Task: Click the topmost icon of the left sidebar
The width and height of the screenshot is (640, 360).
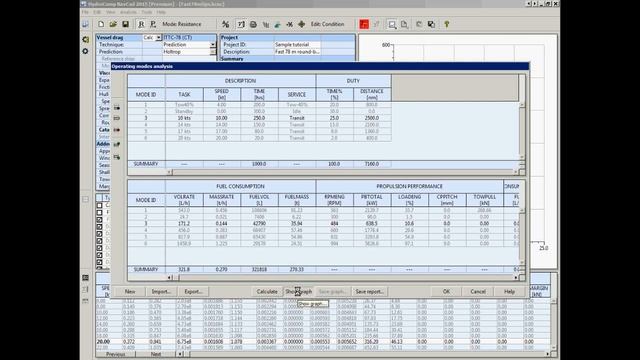Action: coord(85,24)
